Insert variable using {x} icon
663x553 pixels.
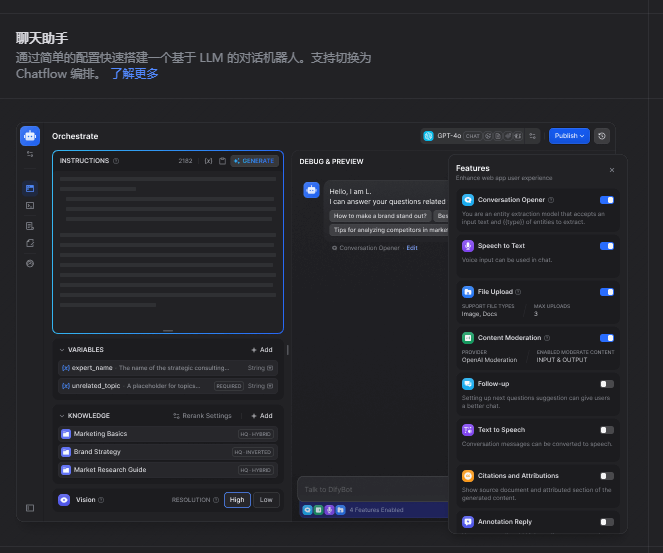[208, 161]
